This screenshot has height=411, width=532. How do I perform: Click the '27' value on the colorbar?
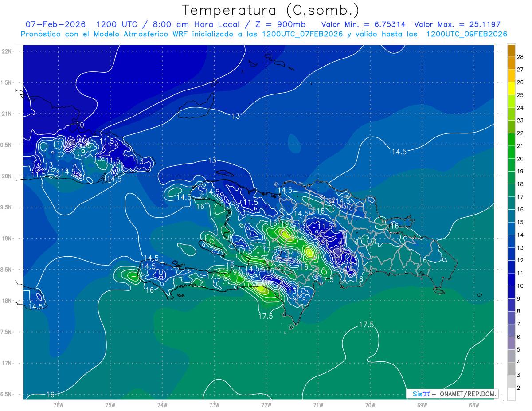click(x=520, y=69)
